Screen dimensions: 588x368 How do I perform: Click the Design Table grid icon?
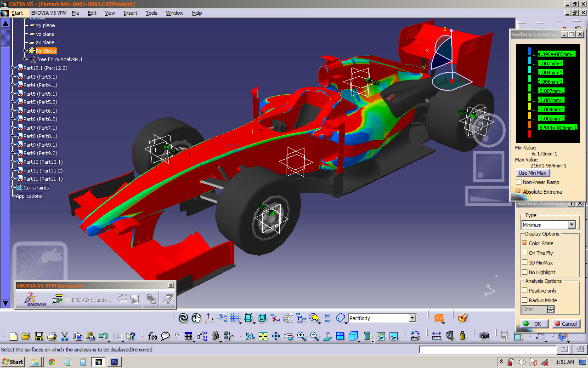click(x=188, y=336)
